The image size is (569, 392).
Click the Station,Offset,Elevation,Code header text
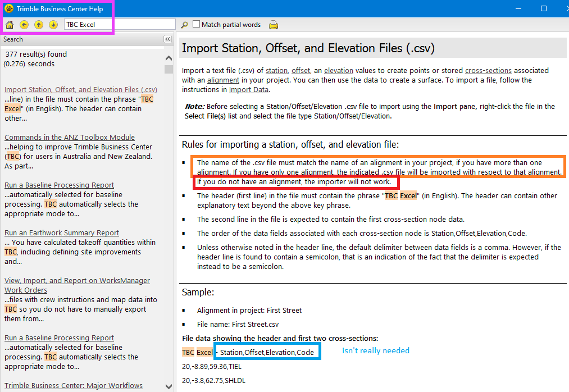pos(267,353)
